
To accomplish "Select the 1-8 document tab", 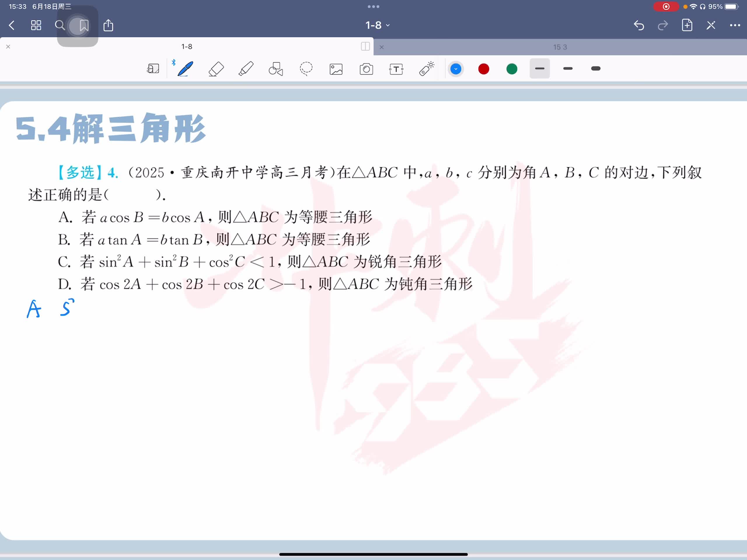I will tap(186, 47).
